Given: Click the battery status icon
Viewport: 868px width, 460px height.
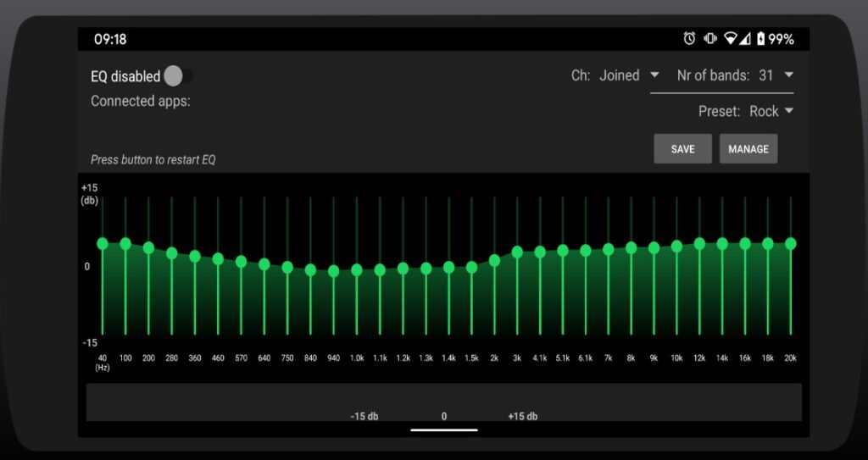Looking at the screenshot, I should pyautogui.click(x=760, y=39).
